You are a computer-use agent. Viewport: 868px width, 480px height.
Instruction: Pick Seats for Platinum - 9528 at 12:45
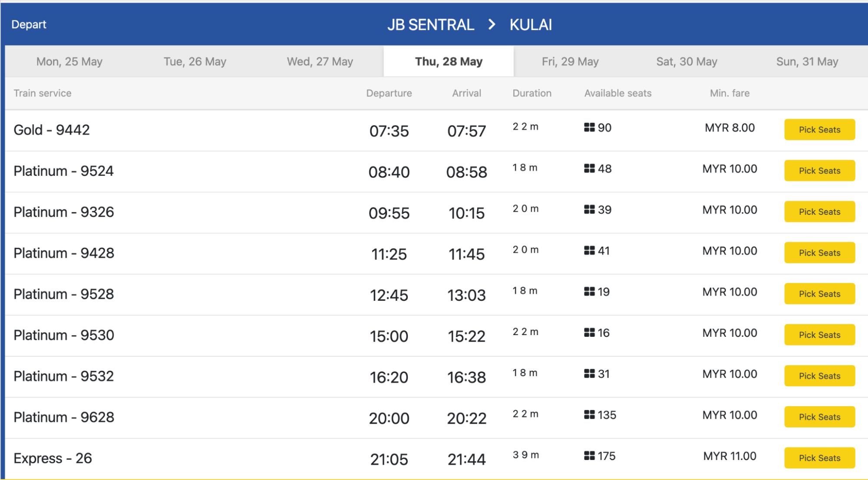click(x=819, y=294)
